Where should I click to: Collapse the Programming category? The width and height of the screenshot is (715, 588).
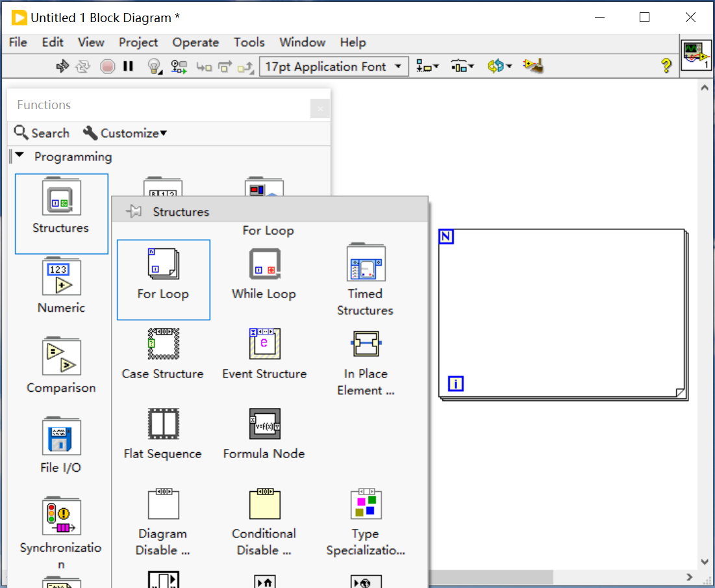pyautogui.click(x=19, y=155)
